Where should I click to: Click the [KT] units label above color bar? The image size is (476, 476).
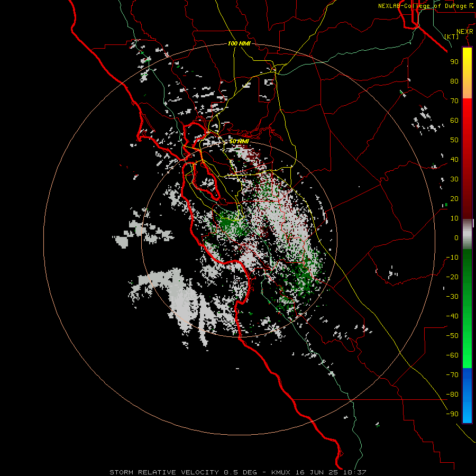(452, 36)
